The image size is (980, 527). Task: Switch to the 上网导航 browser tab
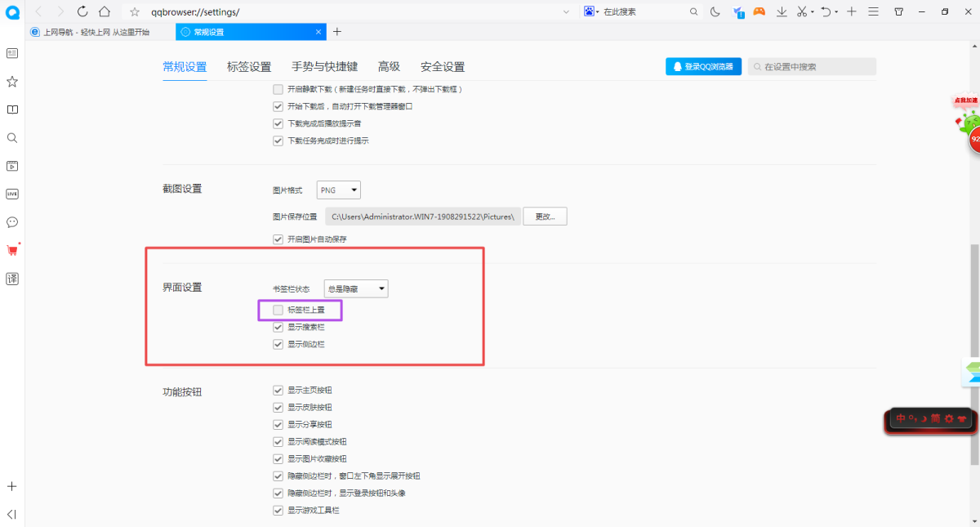[100, 32]
